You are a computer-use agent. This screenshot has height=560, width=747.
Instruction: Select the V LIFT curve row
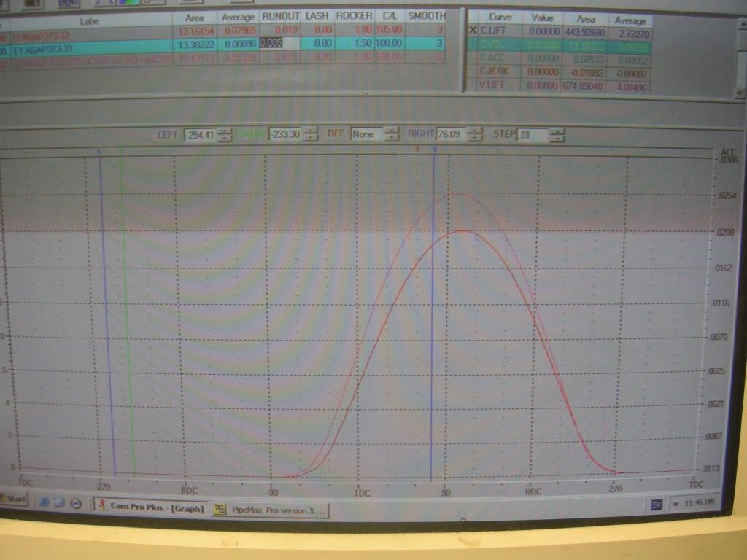pos(498,85)
